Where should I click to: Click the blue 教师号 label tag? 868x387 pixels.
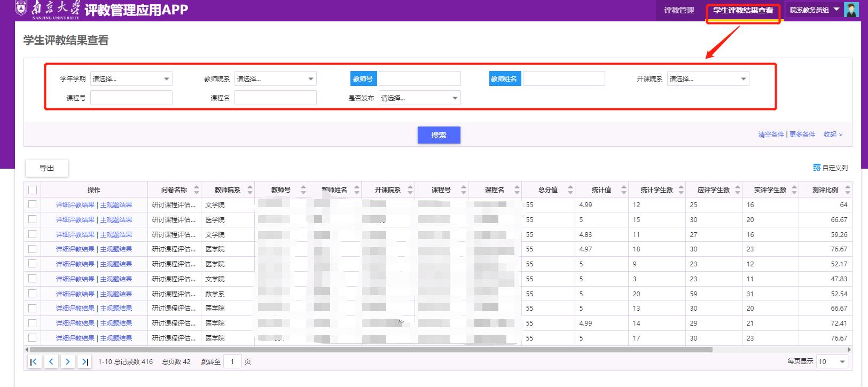tap(363, 79)
